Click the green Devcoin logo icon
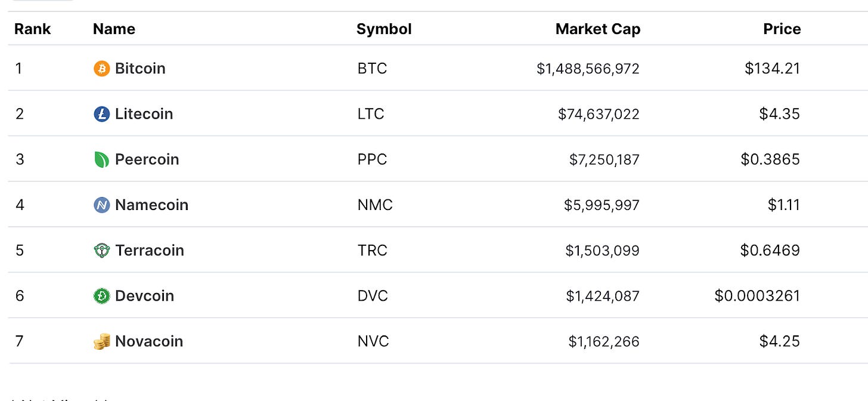 click(102, 295)
